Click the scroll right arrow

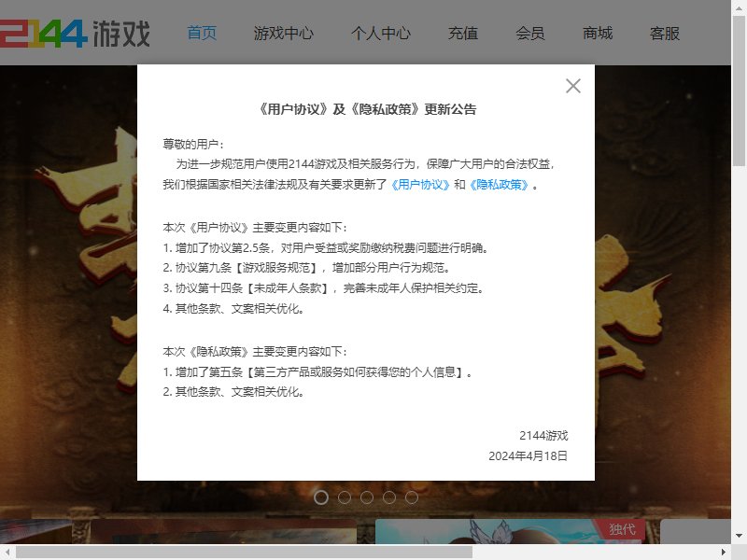(x=723, y=553)
